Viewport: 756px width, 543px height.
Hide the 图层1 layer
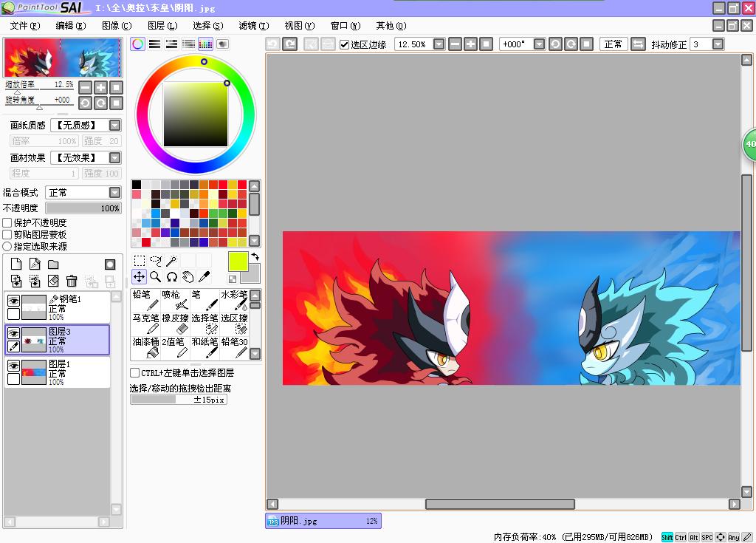click(x=13, y=366)
